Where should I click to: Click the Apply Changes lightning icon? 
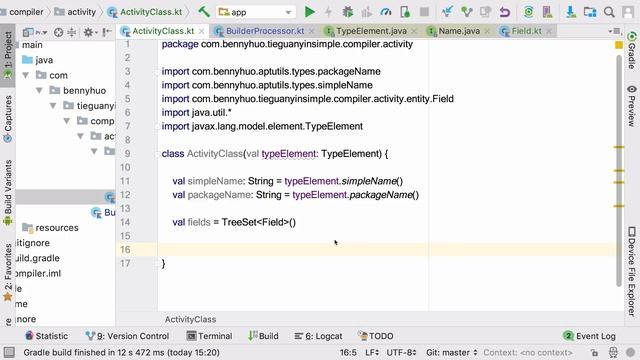tap(329, 12)
